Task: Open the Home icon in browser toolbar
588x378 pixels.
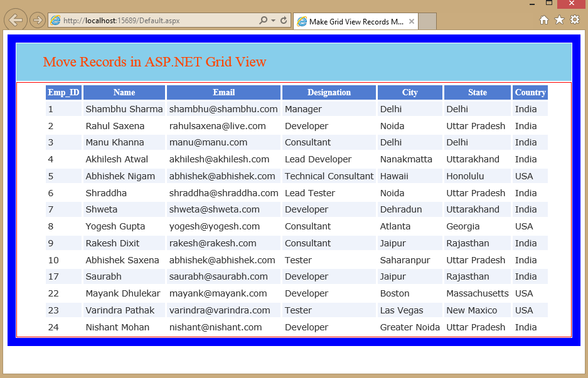Action: tap(543, 20)
